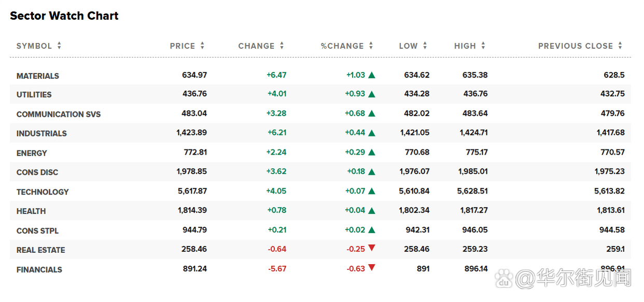644x302 pixels.
Task: Sort by PREVIOUS CLOSE using its arrows
Action: (x=620, y=46)
